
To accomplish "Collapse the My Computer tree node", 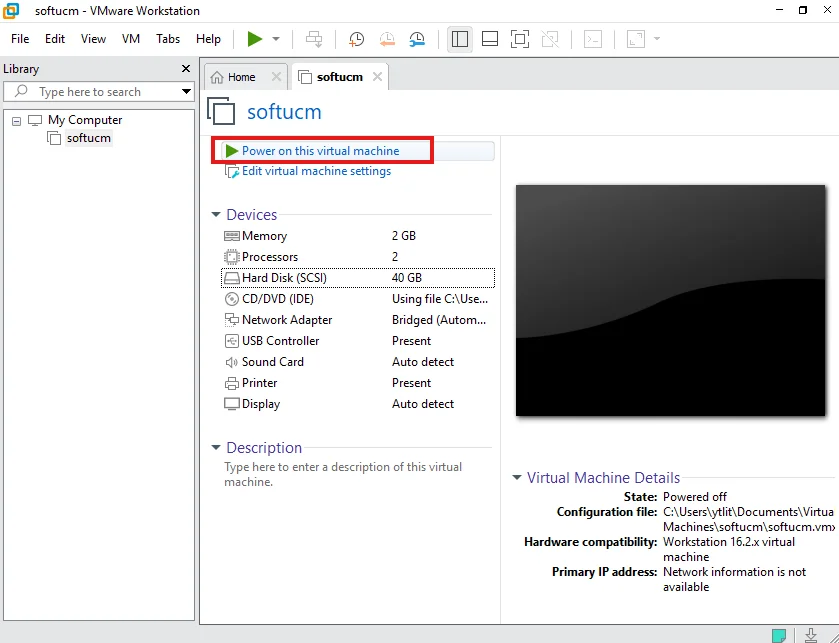I will pyautogui.click(x=17, y=121).
